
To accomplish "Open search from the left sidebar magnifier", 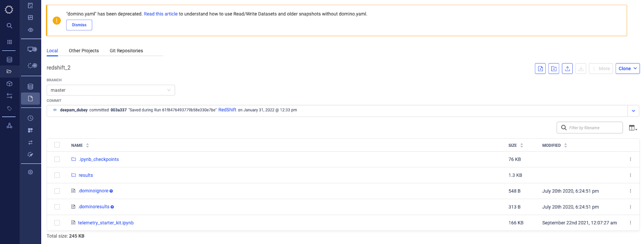I will click(x=9, y=26).
